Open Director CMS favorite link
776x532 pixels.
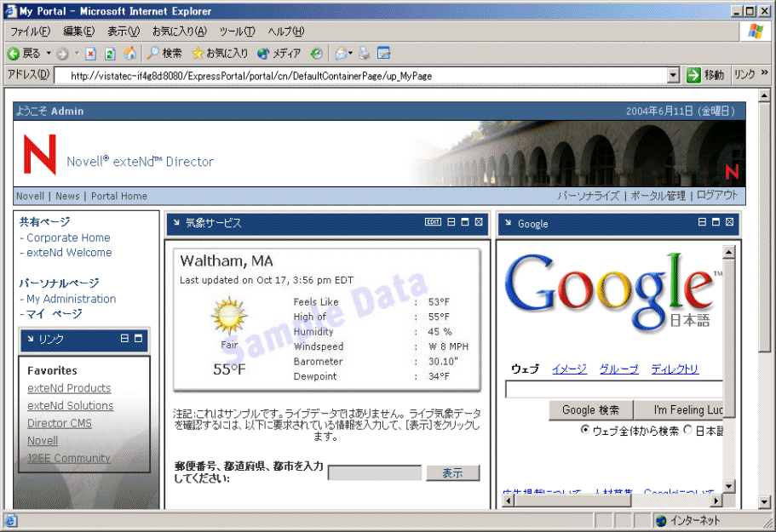(x=60, y=423)
